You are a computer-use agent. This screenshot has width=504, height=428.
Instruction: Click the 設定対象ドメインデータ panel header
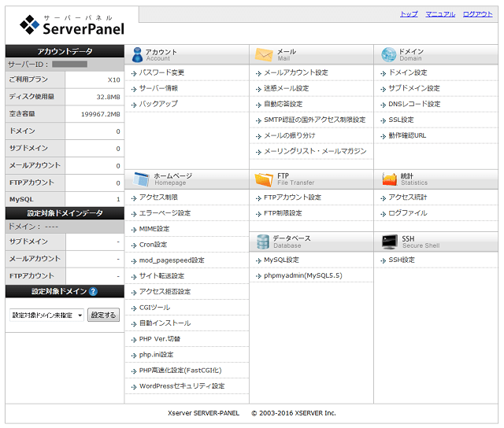point(65,213)
